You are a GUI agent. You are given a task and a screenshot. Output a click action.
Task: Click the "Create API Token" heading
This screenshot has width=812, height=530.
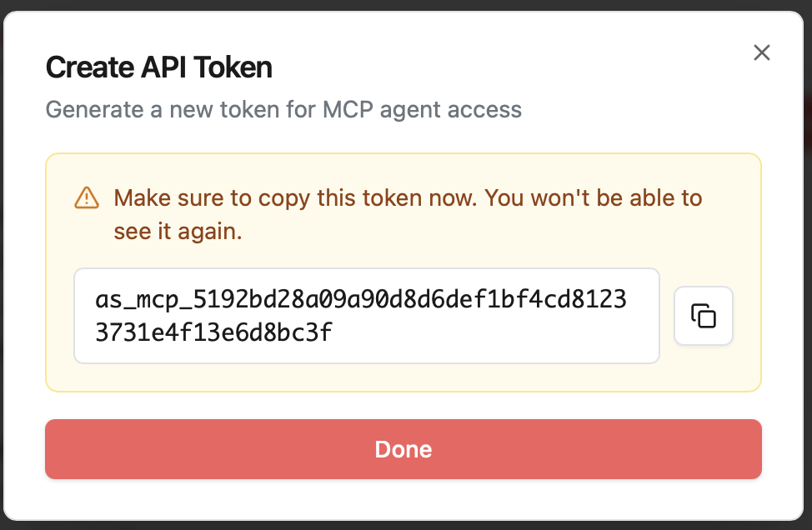coord(158,67)
